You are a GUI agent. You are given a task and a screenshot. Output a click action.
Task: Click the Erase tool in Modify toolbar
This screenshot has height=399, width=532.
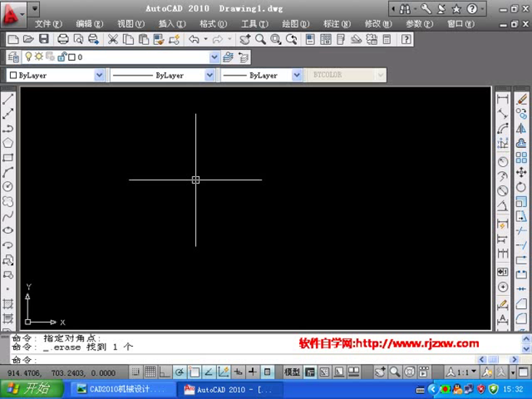tap(522, 99)
